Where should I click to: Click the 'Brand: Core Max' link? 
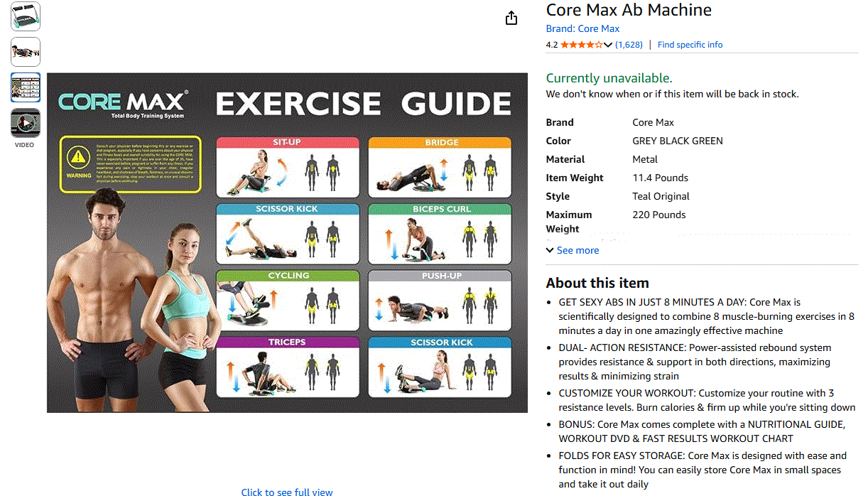coord(582,28)
